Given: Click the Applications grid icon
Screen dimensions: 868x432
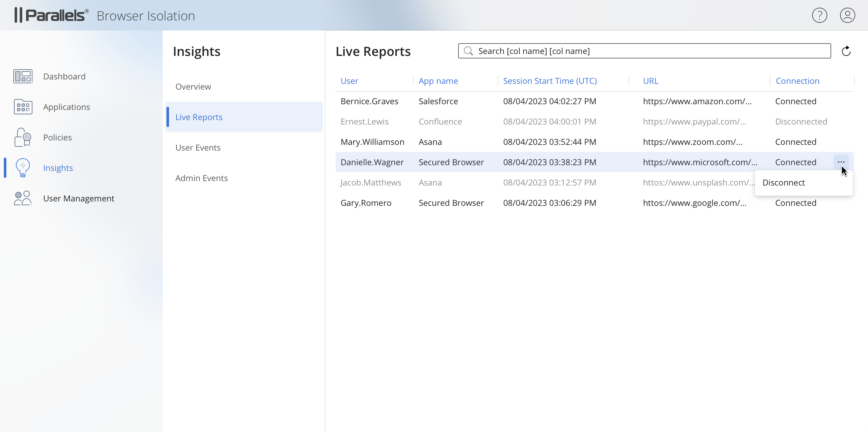Looking at the screenshot, I should pyautogui.click(x=23, y=107).
